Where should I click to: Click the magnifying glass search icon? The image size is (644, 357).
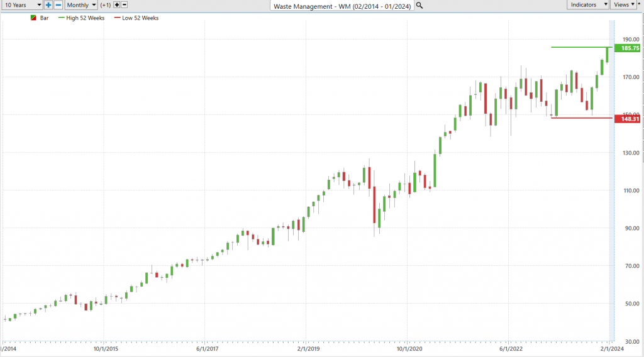[419, 5]
